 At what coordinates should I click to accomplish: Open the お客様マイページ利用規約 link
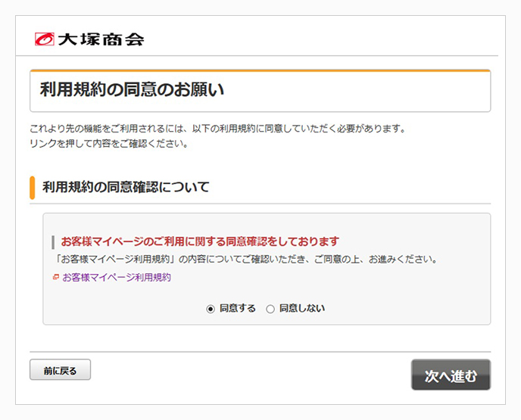117,277
